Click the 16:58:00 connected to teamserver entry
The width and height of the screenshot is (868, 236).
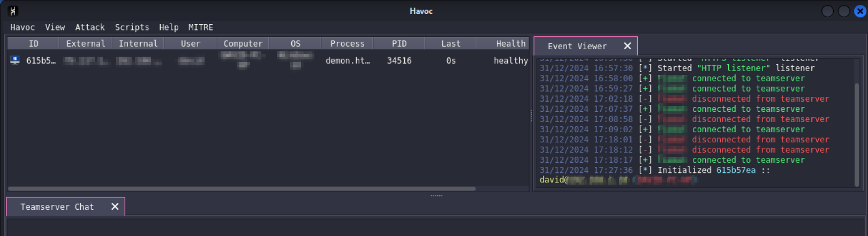coord(672,78)
